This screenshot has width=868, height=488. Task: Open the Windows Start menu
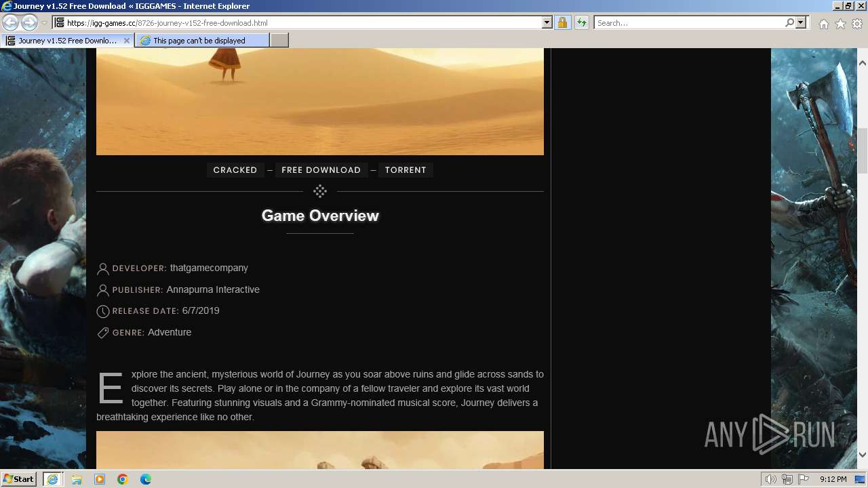point(19,479)
